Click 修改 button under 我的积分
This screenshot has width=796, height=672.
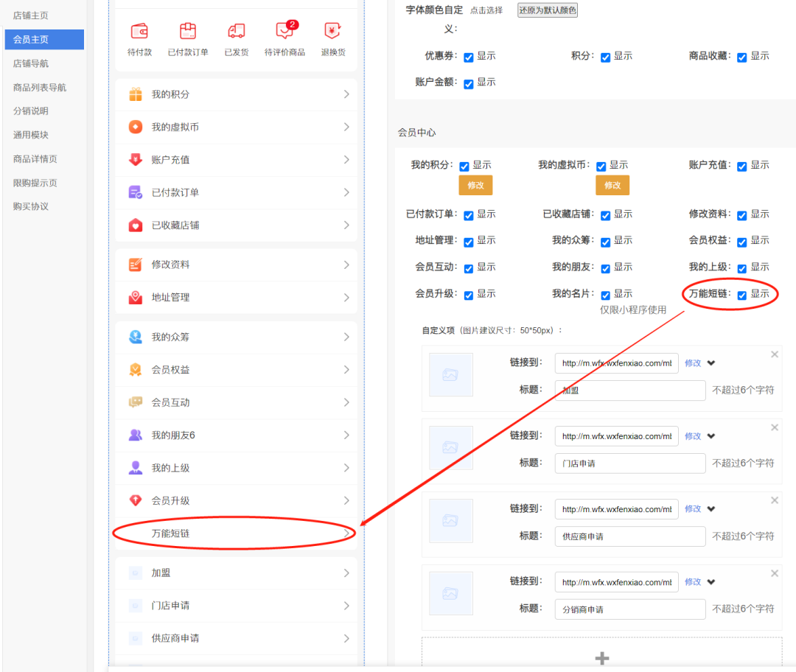tap(475, 185)
